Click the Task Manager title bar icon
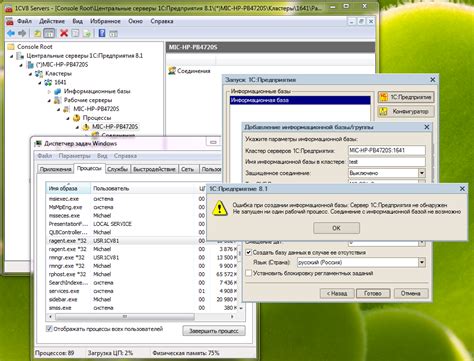 39,143
